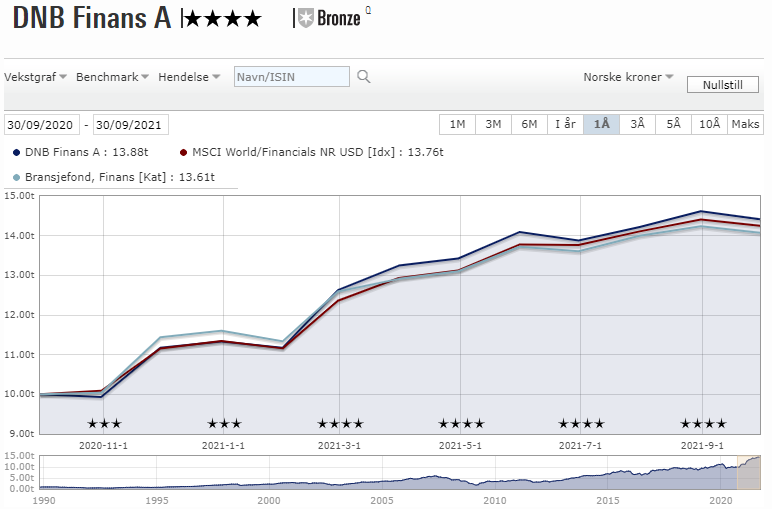
Task: Open the Benchmark dropdown
Action: pyautogui.click(x=112, y=77)
